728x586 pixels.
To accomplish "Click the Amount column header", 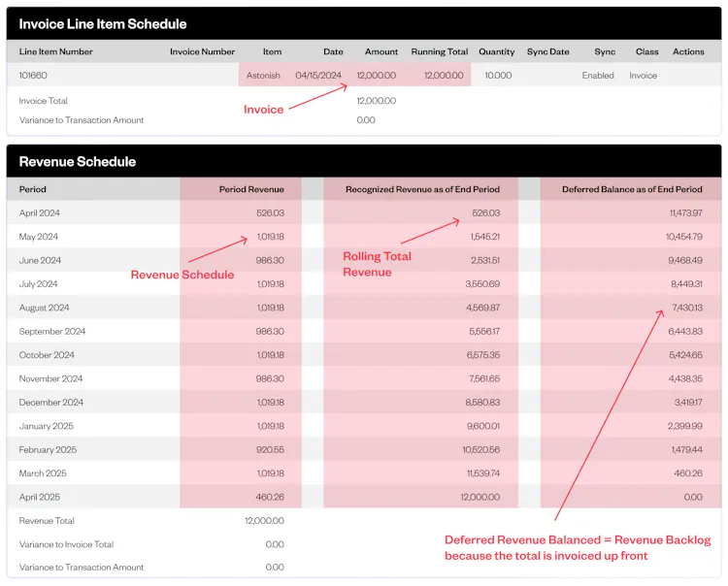I will 381,52.
